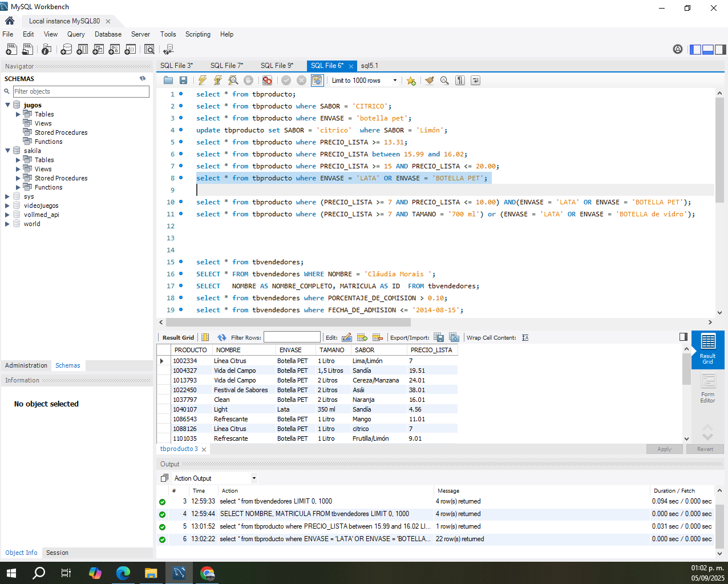728x584 pixels.
Task: Refresh the result grid data
Action: pyautogui.click(x=222, y=337)
